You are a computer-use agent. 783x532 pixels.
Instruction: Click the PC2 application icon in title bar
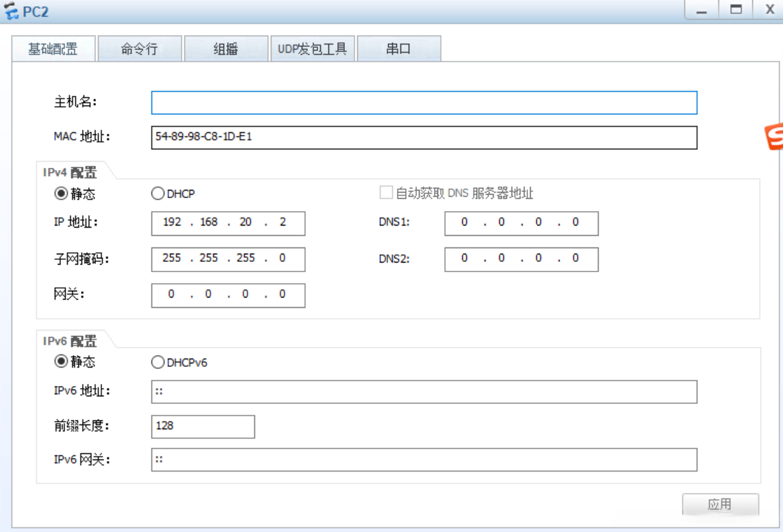[x=10, y=10]
